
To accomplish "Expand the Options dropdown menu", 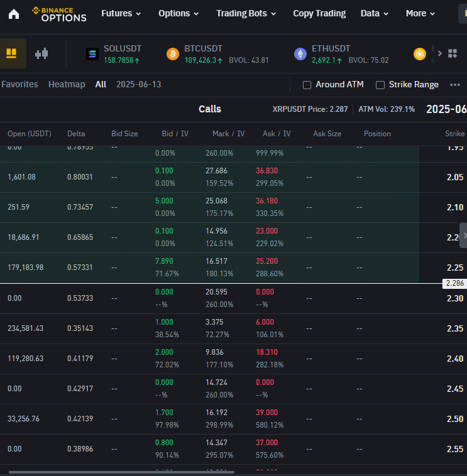I will tap(179, 13).
